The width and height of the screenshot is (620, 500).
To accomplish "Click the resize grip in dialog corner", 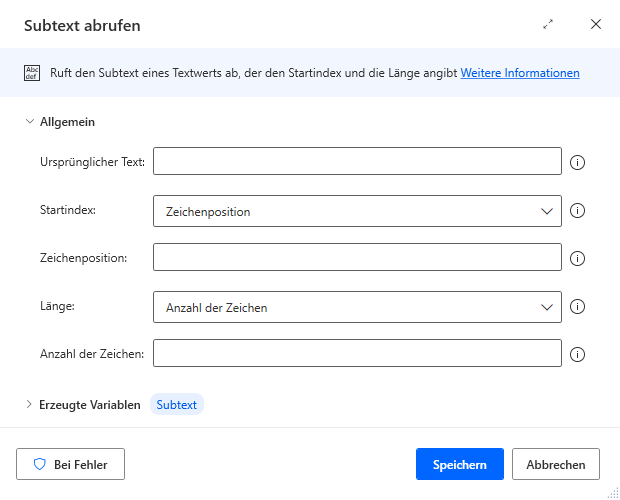I will [613, 493].
